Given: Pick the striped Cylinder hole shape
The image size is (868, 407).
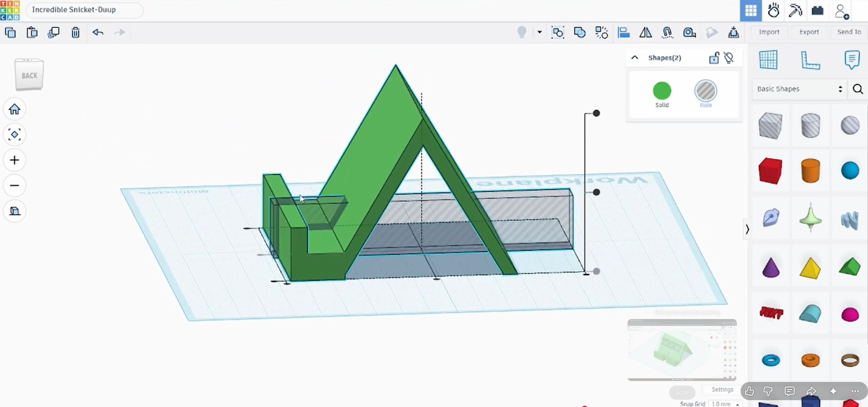Looking at the screenshot, I should (x=810, y=125).
